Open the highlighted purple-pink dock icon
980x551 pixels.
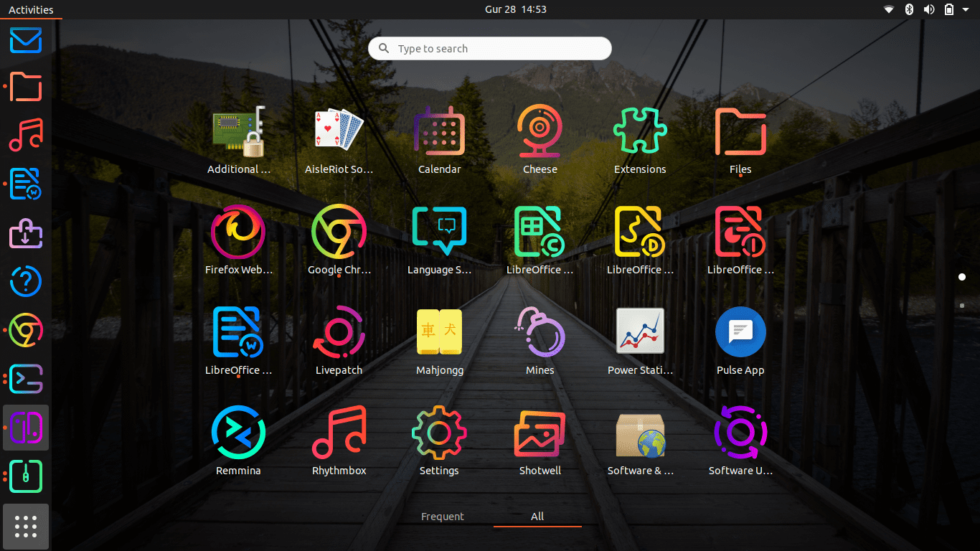pos(26,428)
